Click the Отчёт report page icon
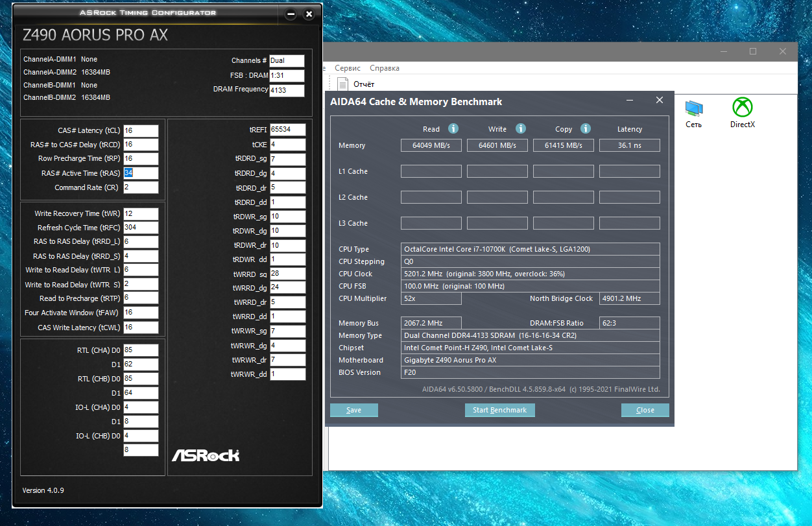Viewport: 812px width, 526px height. [343, 84]
